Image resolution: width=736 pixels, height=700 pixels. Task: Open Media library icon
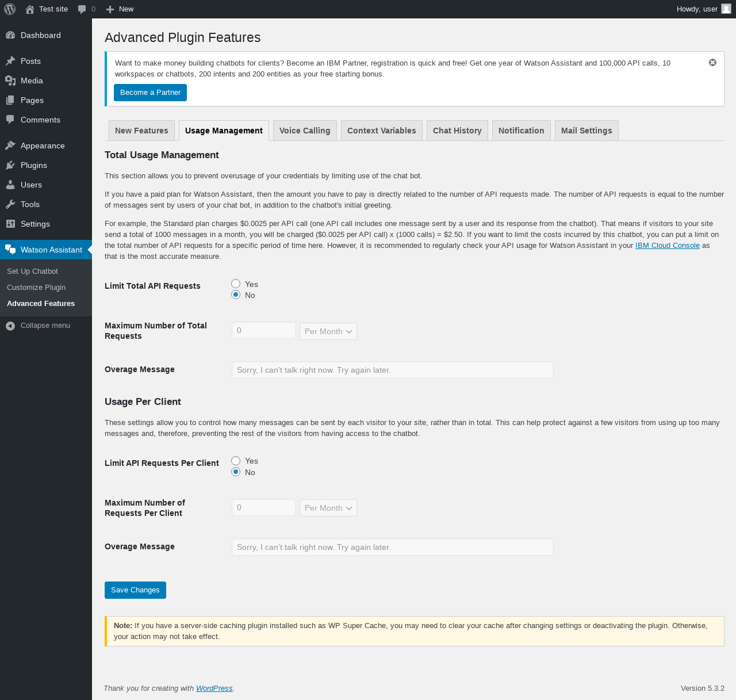10,81
